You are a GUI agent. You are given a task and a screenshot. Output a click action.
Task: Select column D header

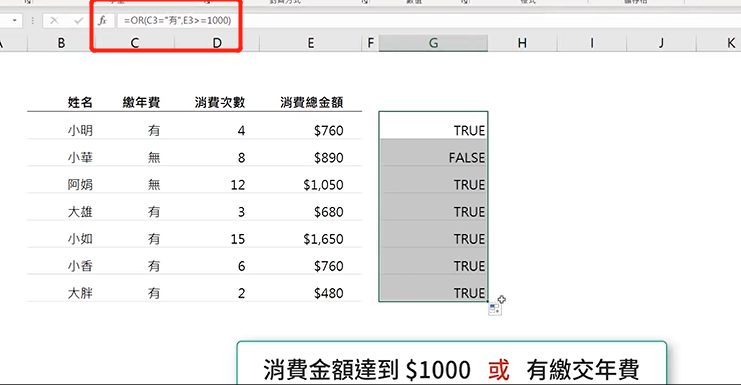click(217, 43)
